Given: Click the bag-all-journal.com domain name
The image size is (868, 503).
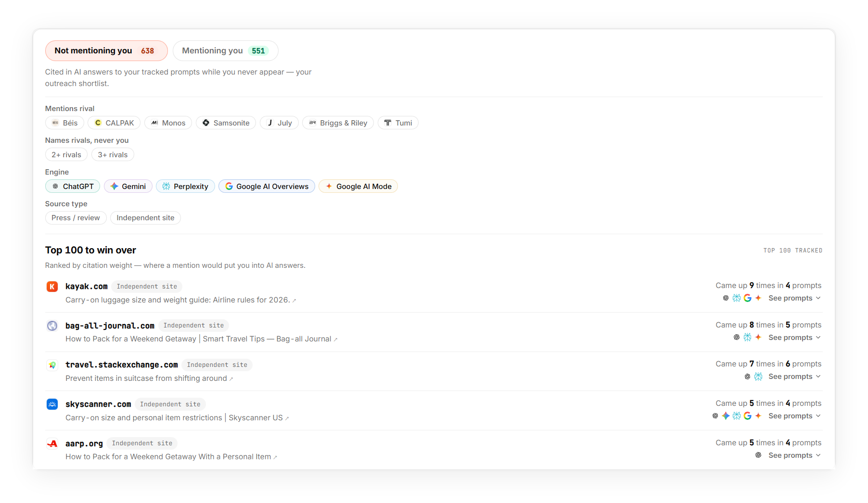Looking at the screenshot, I should click(110, 326).
